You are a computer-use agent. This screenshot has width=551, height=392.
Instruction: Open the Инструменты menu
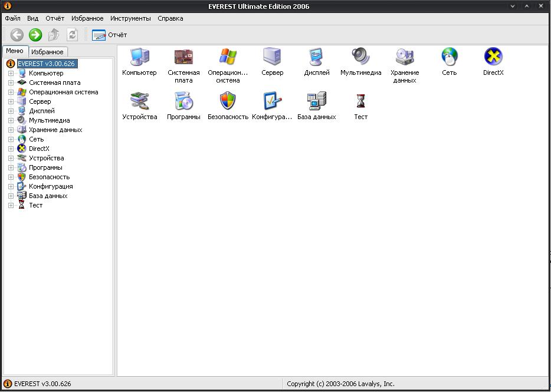(130, 18)
